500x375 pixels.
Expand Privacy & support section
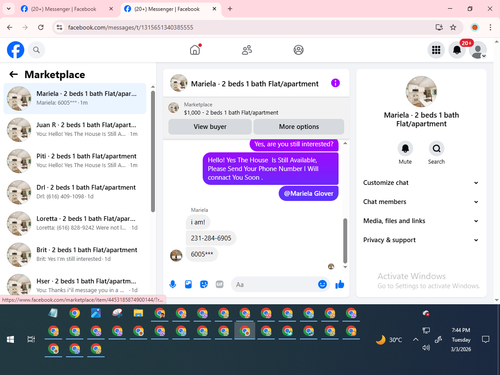click(x=421, y=240)
